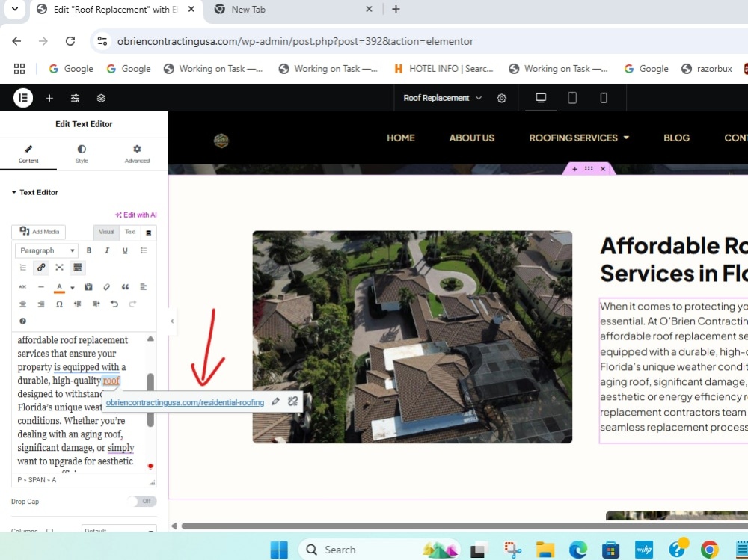The height and width of the screenshot is (560, 748).
Task: Open Windows Start menu
Action: coord(279,550)
